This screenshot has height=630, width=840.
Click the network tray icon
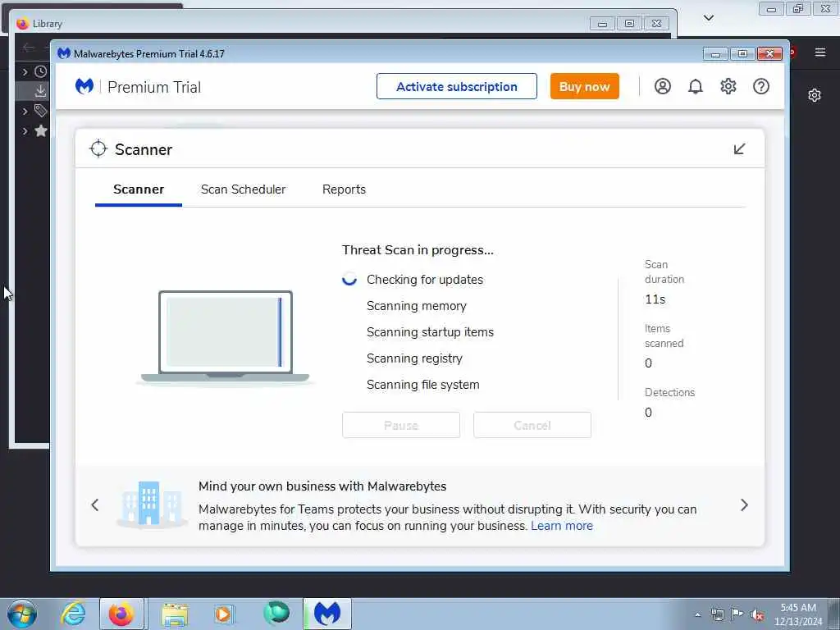pyautogui.click(x=717, y=615)
